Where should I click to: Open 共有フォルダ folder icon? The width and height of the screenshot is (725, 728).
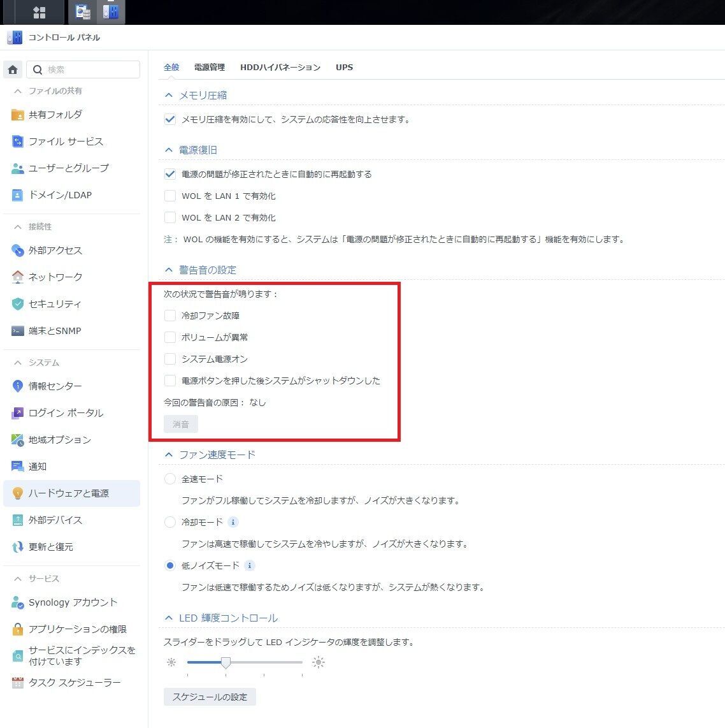(18, 115)
